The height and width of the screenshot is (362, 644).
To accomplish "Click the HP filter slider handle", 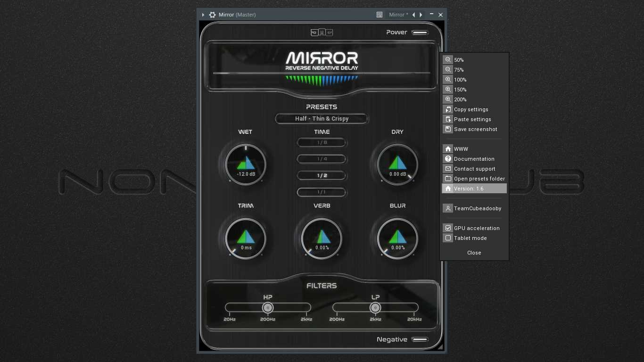I will point(268,308).
